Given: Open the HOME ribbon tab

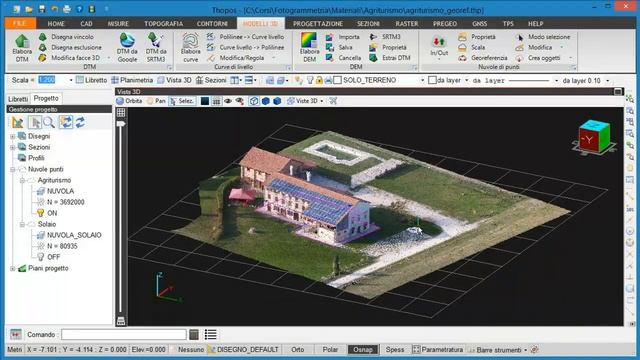Looking at the screenshot, I should pyautogui.click(x=56, y=24).
